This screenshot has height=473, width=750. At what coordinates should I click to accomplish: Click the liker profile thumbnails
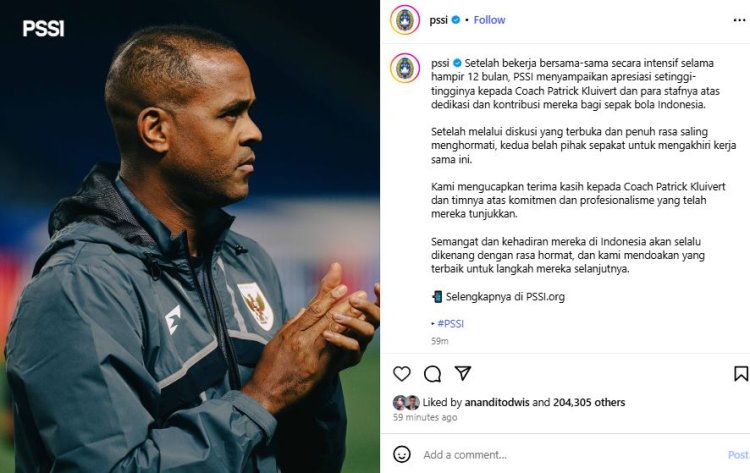(x=406, y=402)
